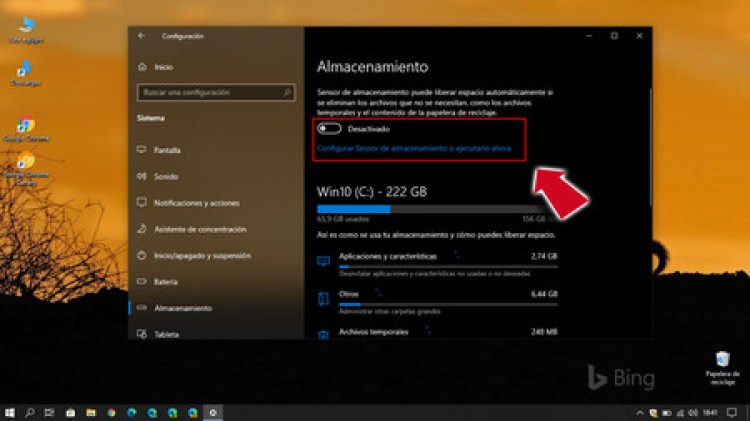Select Sonido in the sidebar
The image size is (750, 421).
(166, 176)
